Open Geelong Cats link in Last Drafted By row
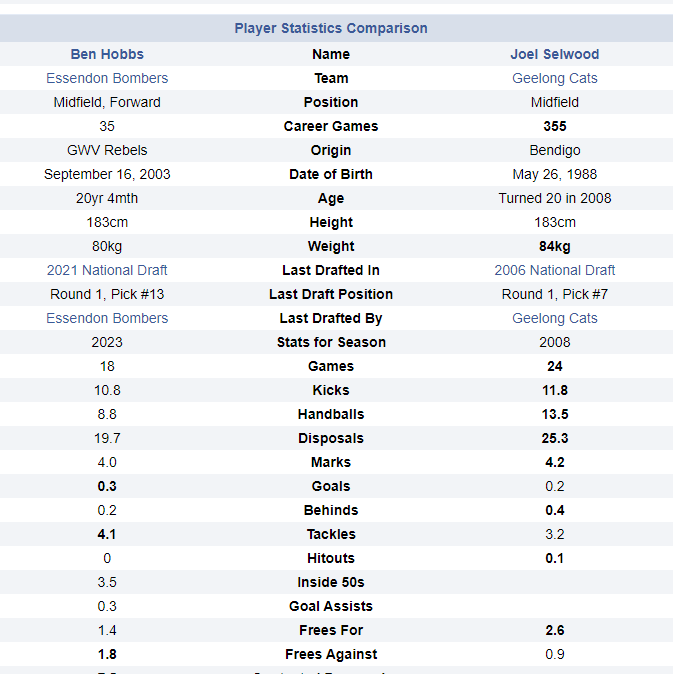Viewport: 673px width, 674px height. point(554,318)
